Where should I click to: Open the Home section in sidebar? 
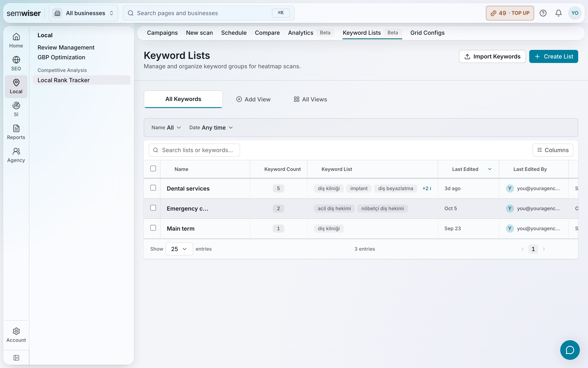click(16, 41)
